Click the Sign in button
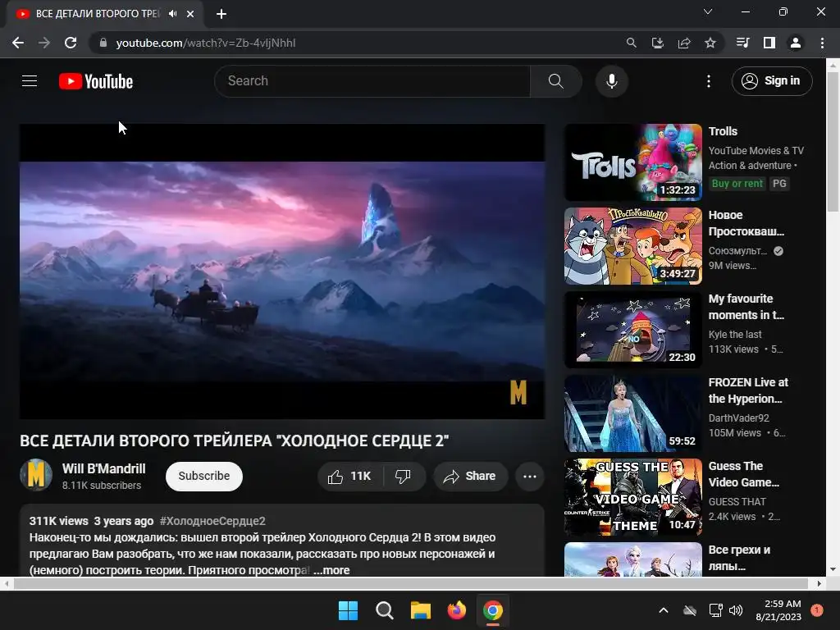 coord(771,81)
